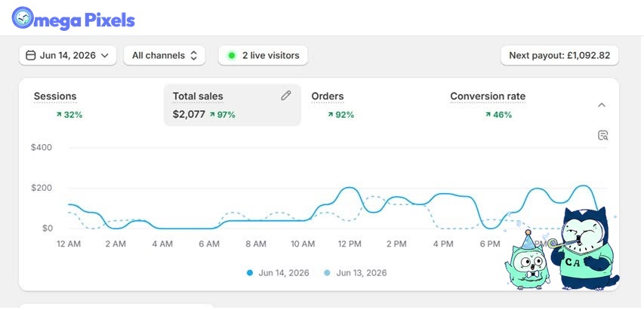Open the All channels selector
644x310 pixels.
click(x=165, y=55)
